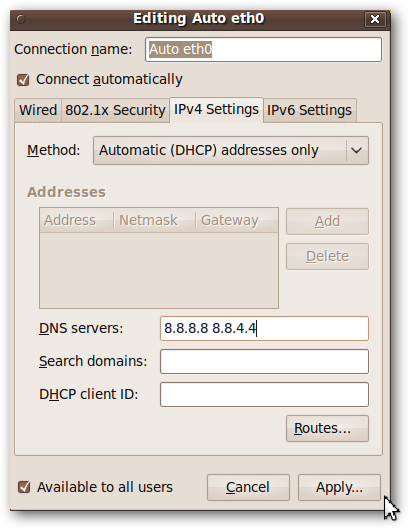Viewport: 409px width, 529px height.
Task: Cancel the connection edits
Action: 248,488
